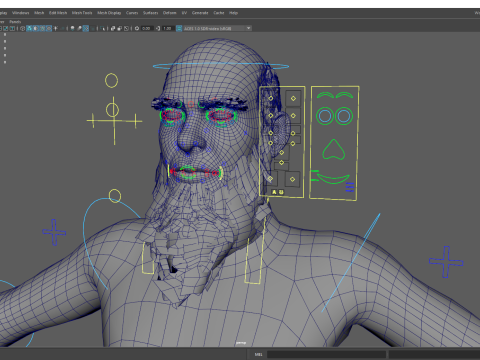This screenshot has width=480, height=360.
Task: Select green nose control in face panel
Action: pyautogui.click(x=334, y=149)
